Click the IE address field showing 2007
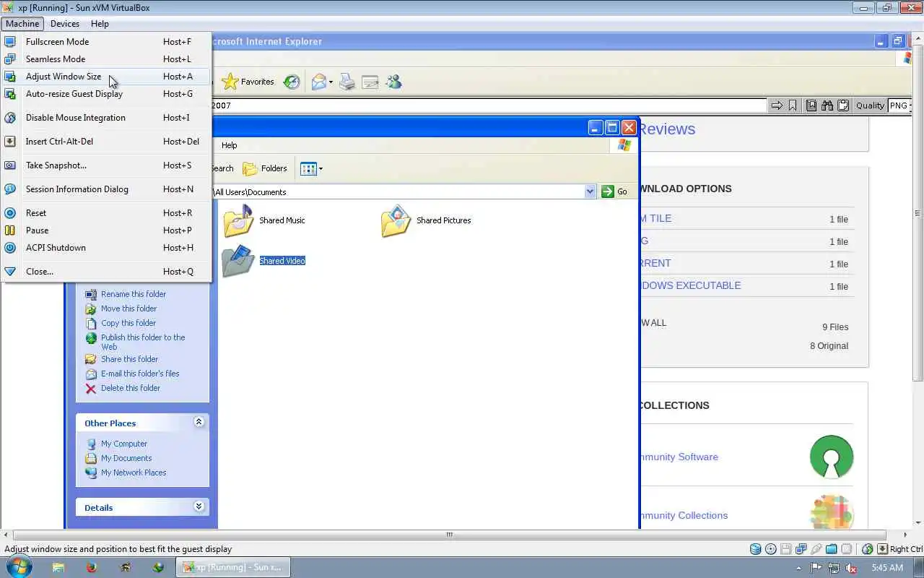This screenshot has height=578, width=924. point(488,105)
